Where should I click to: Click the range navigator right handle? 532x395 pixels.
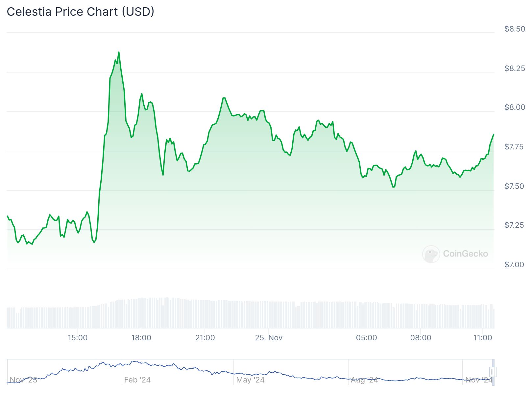[x=492, y=372]
